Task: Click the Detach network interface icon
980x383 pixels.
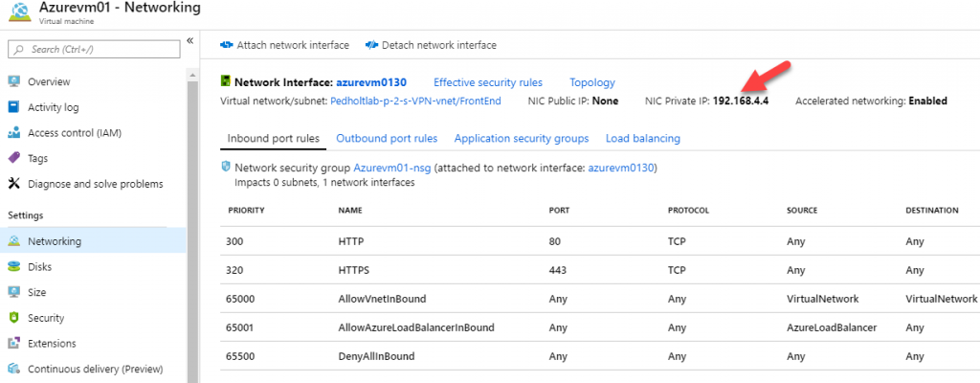Action: (x=371, y=45)
